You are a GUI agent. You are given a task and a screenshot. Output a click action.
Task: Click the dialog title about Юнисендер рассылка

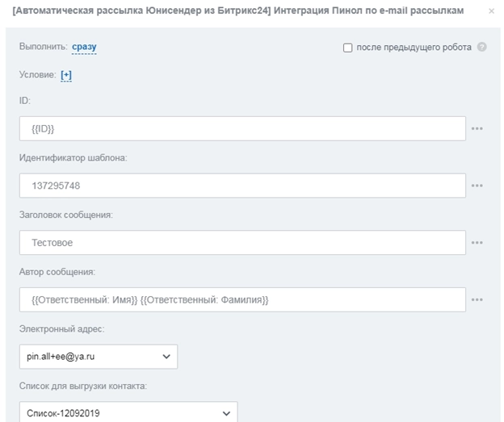click(x=237, y=10)
